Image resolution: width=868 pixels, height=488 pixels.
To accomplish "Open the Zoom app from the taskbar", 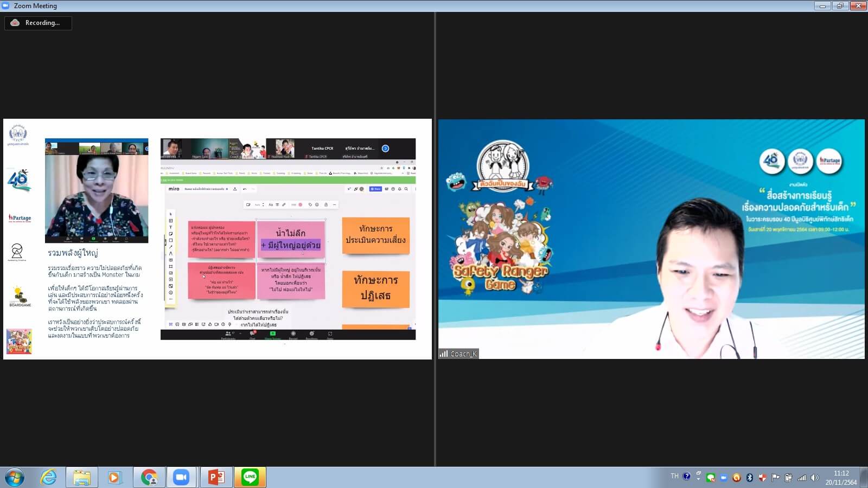I will (181, 477).
